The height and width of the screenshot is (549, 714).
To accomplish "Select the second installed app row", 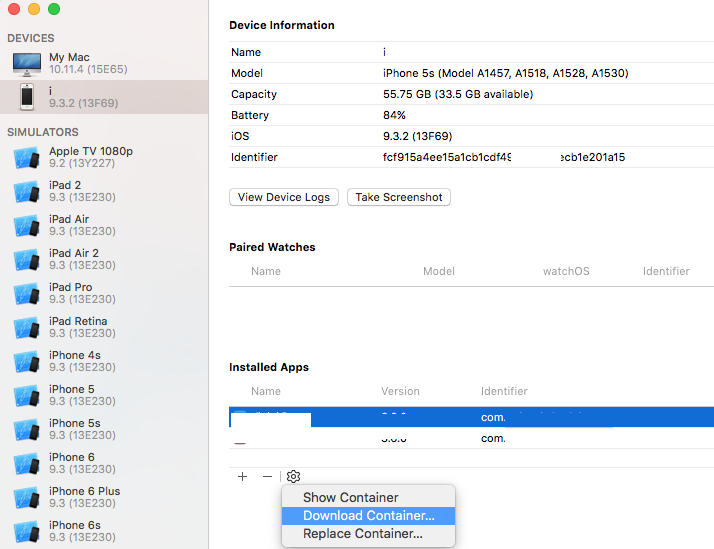I will coord(471,438).
